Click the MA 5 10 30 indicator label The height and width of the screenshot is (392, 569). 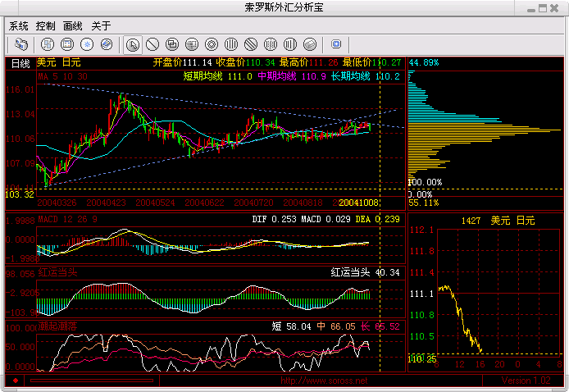tap(63, 76)
